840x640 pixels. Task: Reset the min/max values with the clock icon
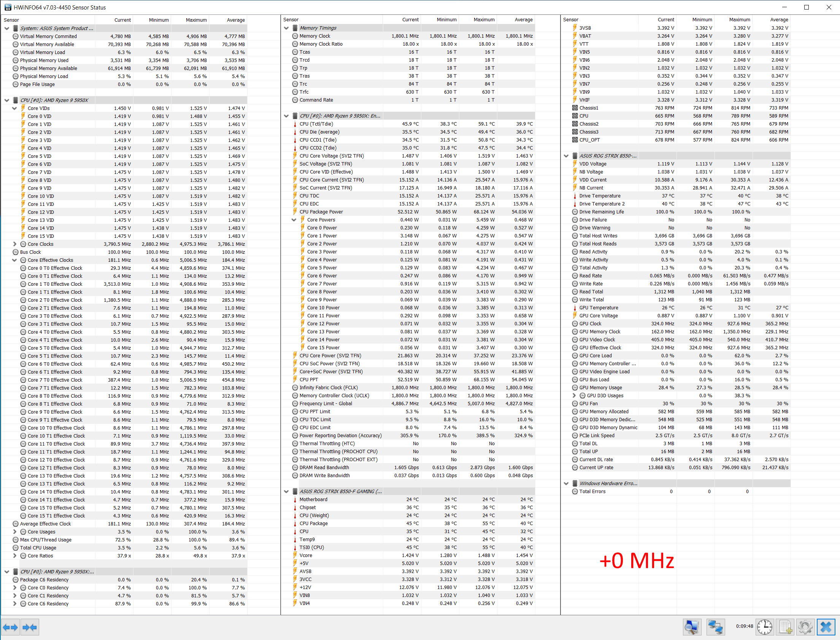pos(764,627)
